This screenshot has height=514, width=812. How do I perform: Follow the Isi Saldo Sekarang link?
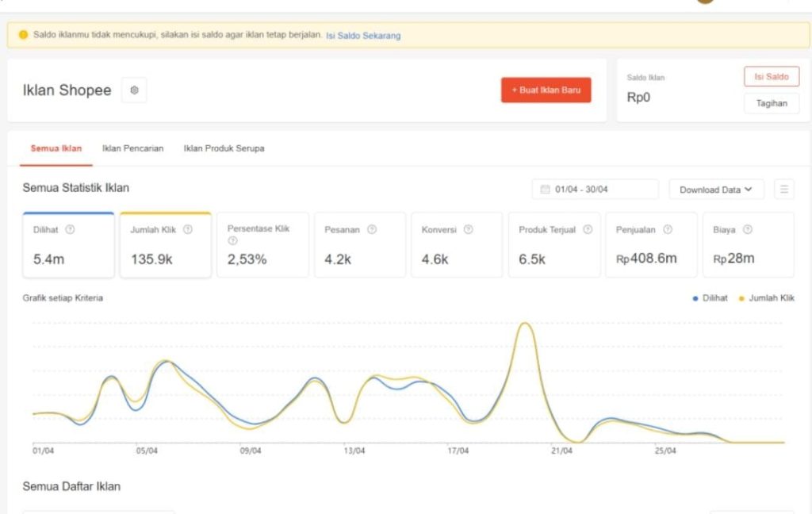tap(363, 36)
